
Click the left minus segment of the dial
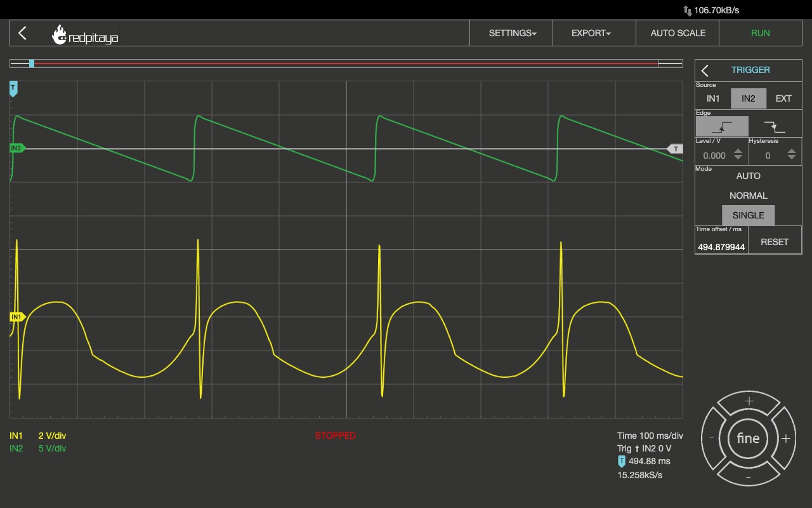coord(712,438)
